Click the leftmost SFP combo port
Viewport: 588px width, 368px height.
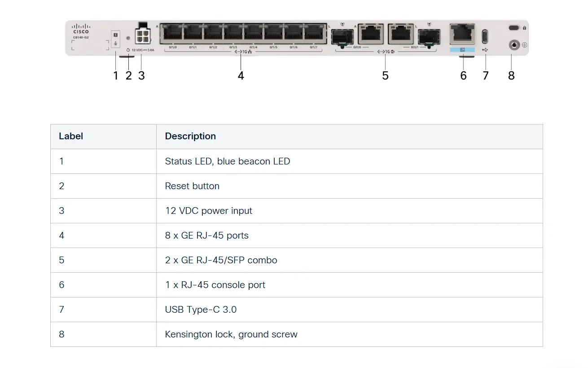pyautogui.click(x=343, y=37)
